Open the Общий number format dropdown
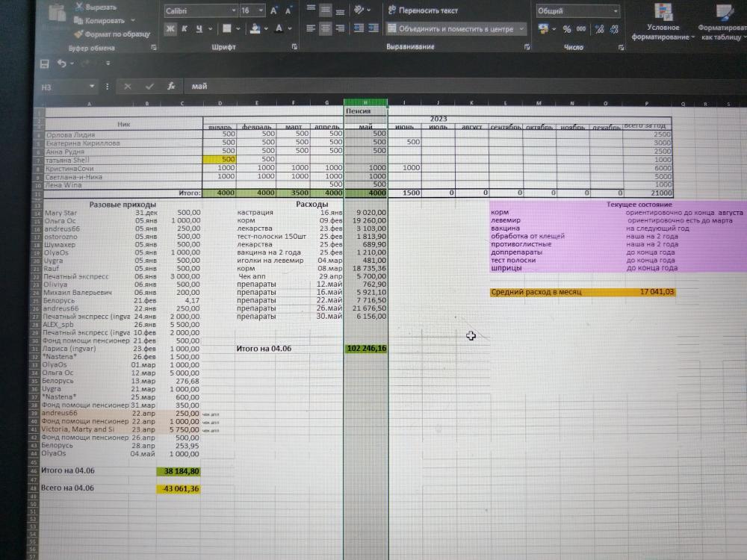The height and width of the screenshot is (560, 747). click(x=616, y=11)
